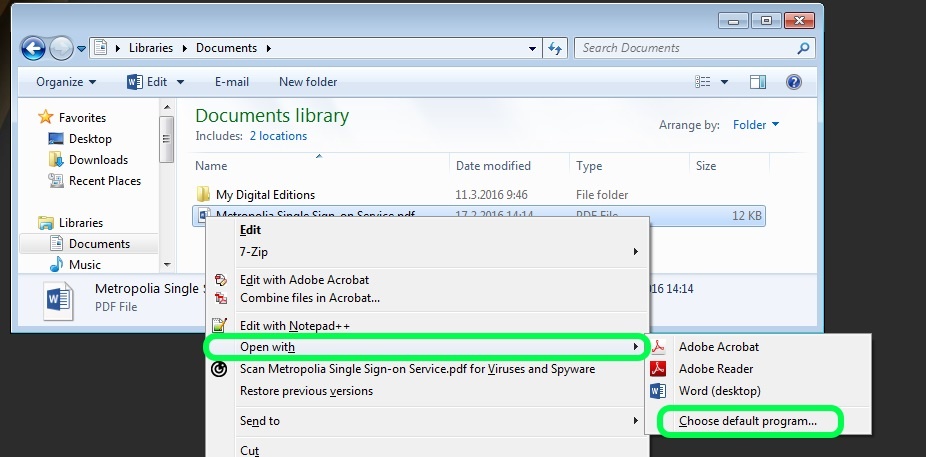Click the Edit toolbar button with Word icon
Screen dimensions: 926x457
[x=147, y=82]
